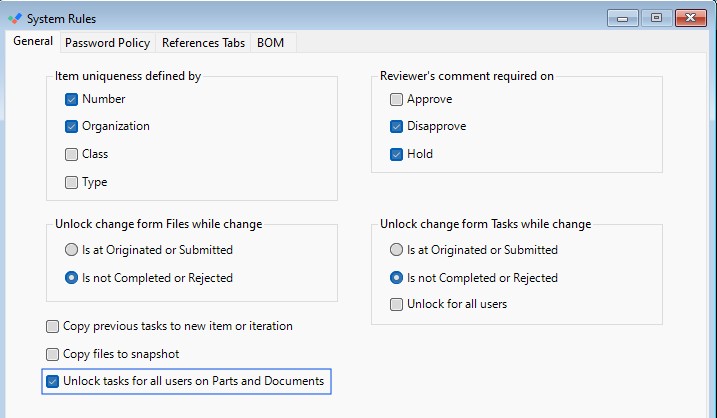Select Files 'Is not Completed or Rejected' radio
The height and width of the screenshot is (418, 717).
[71, 278]
